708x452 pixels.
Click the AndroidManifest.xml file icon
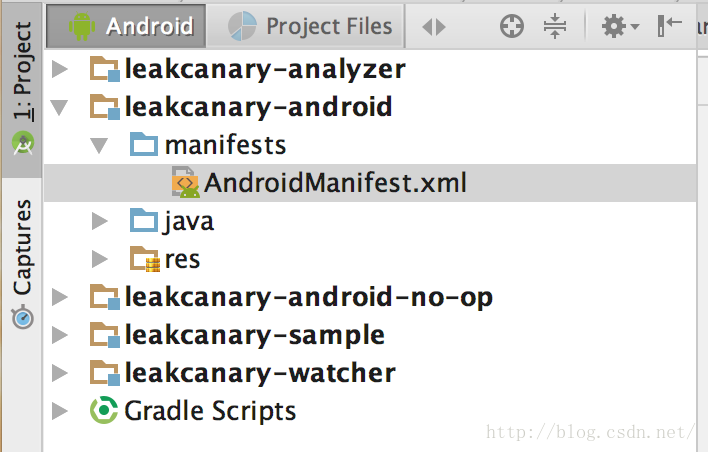click(185, 184)
